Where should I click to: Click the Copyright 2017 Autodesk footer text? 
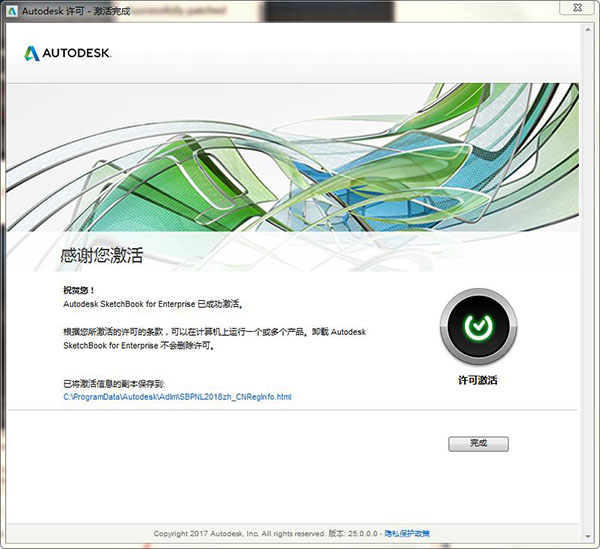pos(239,534)
